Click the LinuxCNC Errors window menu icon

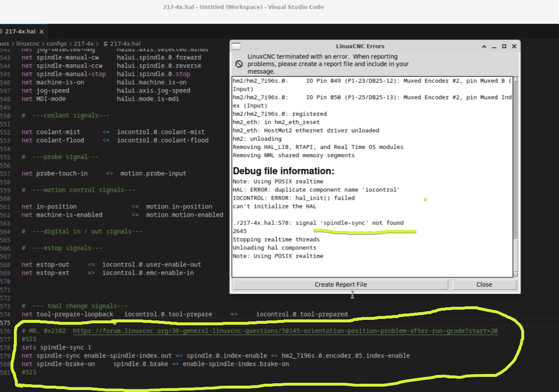[236, 46]
